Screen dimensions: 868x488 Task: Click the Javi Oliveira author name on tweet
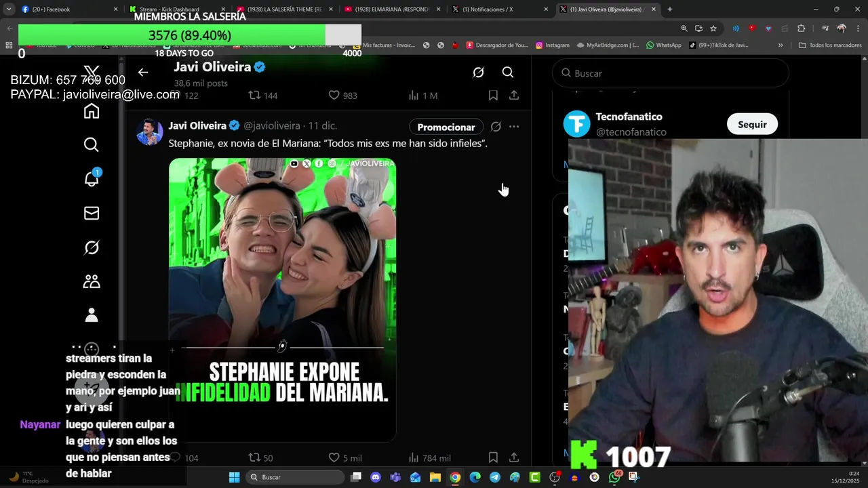click(197, 126)
